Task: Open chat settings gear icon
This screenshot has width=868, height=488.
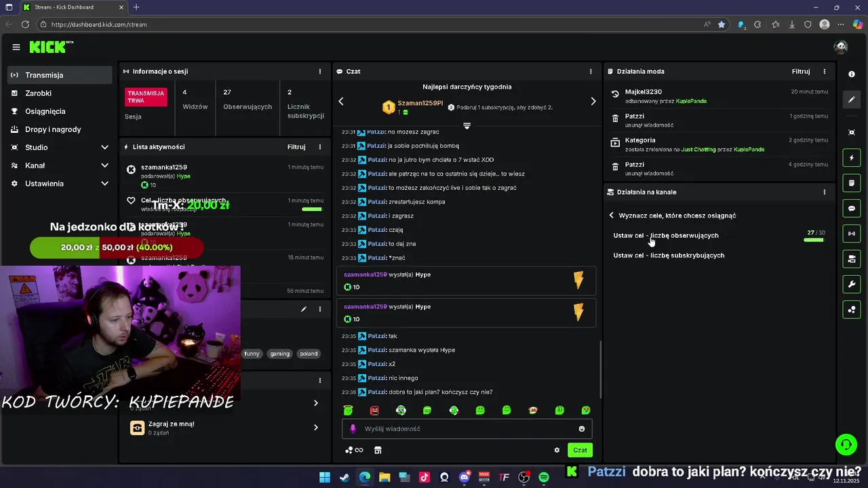Action: pyautogui.click(x=557, y=450)
